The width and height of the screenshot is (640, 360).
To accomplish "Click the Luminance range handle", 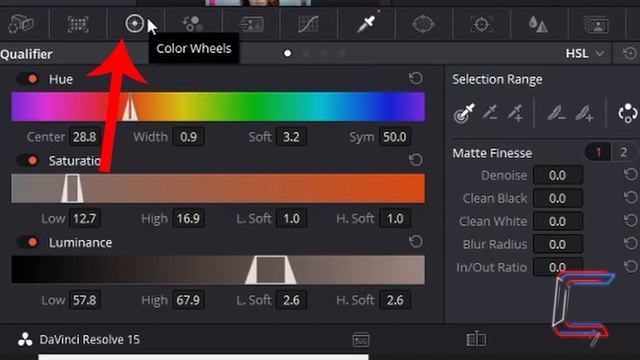I will click(270, 270).
